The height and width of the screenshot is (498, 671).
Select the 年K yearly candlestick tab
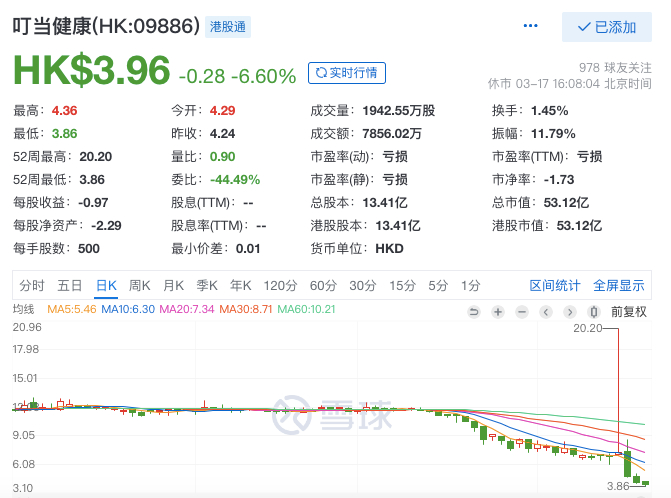(x=240, y=285)
